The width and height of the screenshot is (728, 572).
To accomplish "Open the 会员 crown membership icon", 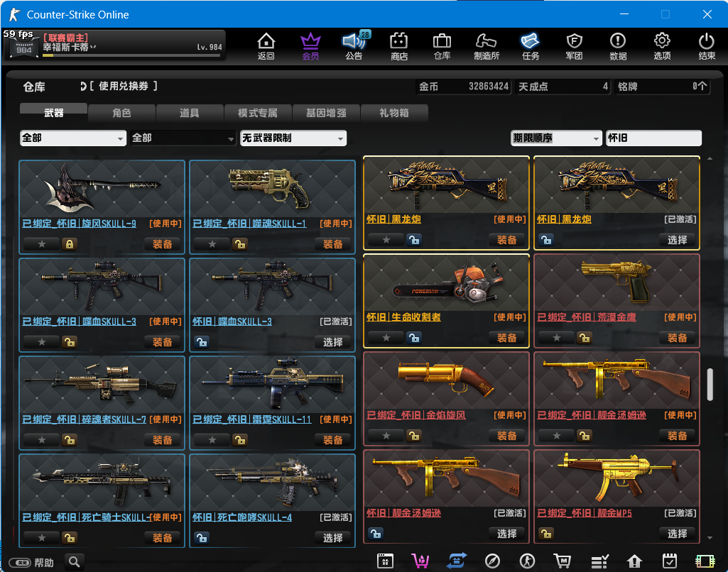I will pos(310,46).
